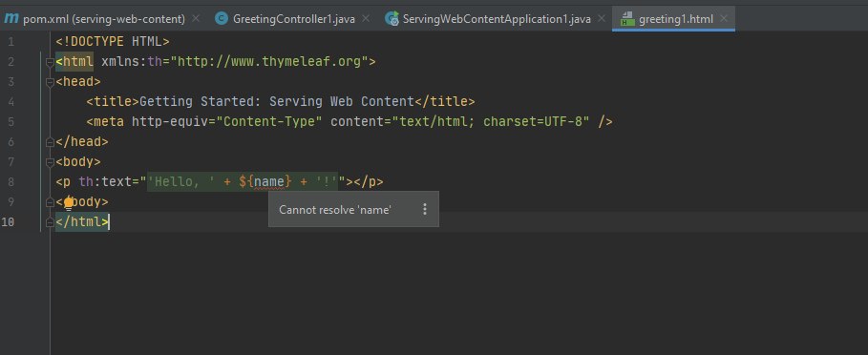Close the pom.xml tab
The width and height of the screenshot is (868, 355).
[x=196, y=19]
